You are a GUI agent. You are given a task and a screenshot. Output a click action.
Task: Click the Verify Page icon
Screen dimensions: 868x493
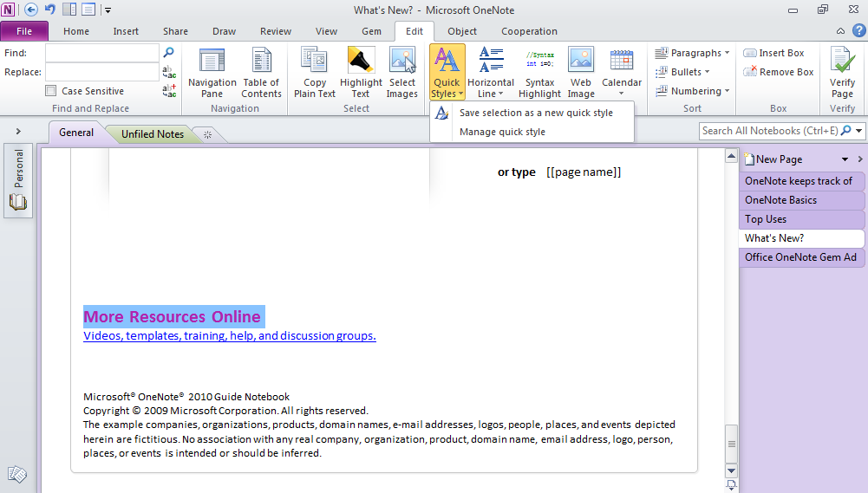[x=842, y=61]
